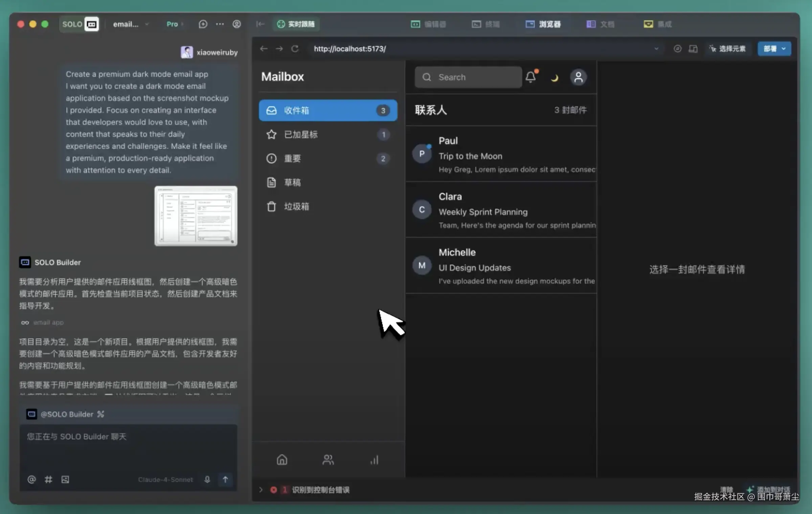Toggle the 实时跟随 live-follow option

[x=296, y=24]
